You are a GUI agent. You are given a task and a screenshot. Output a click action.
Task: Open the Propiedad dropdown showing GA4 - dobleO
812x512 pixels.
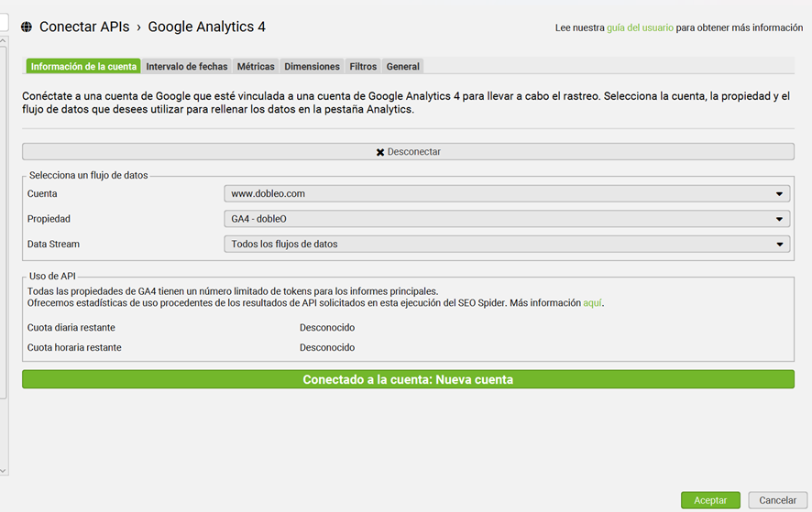click(x=507, y=219)
